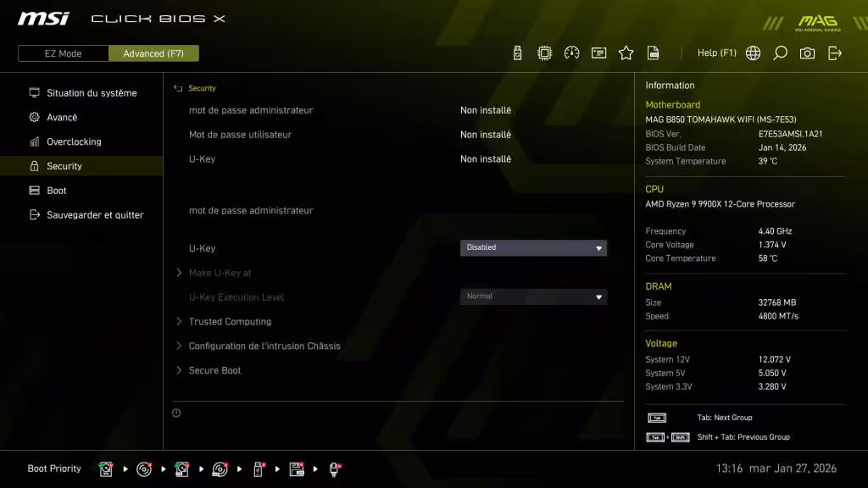Open the U-Key Execution Level Normal dropdown
The height and width of the screenshot is (488, 868).
click(533, 296)
